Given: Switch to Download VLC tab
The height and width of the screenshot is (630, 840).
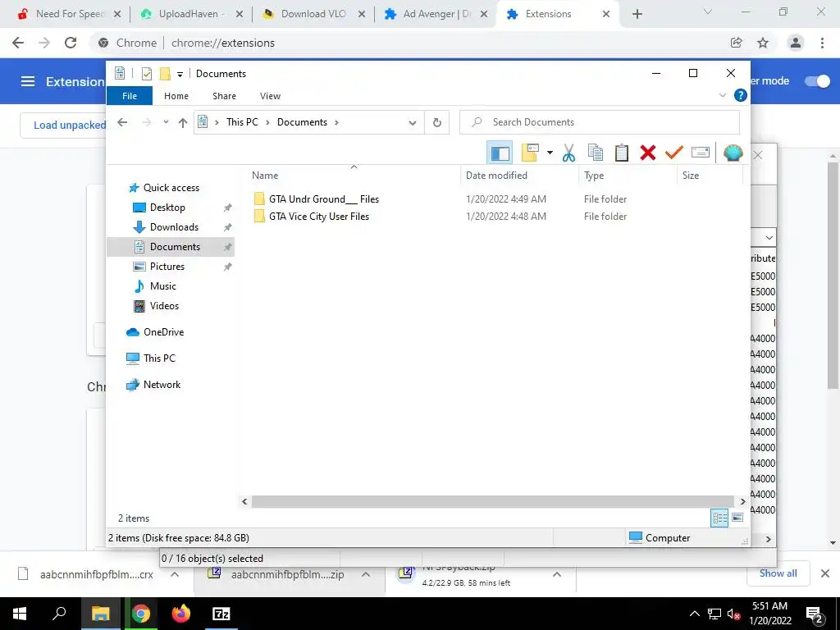Looking at the screenshot, I should tap(313, 14).
